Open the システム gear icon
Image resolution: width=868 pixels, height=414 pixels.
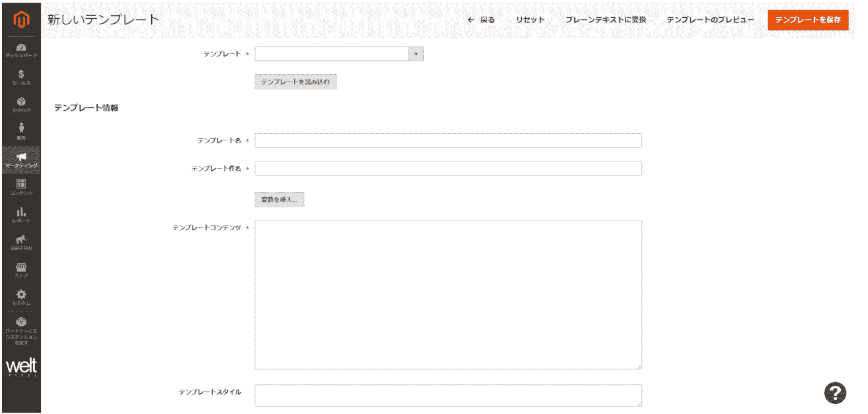(x=21, y=296)
